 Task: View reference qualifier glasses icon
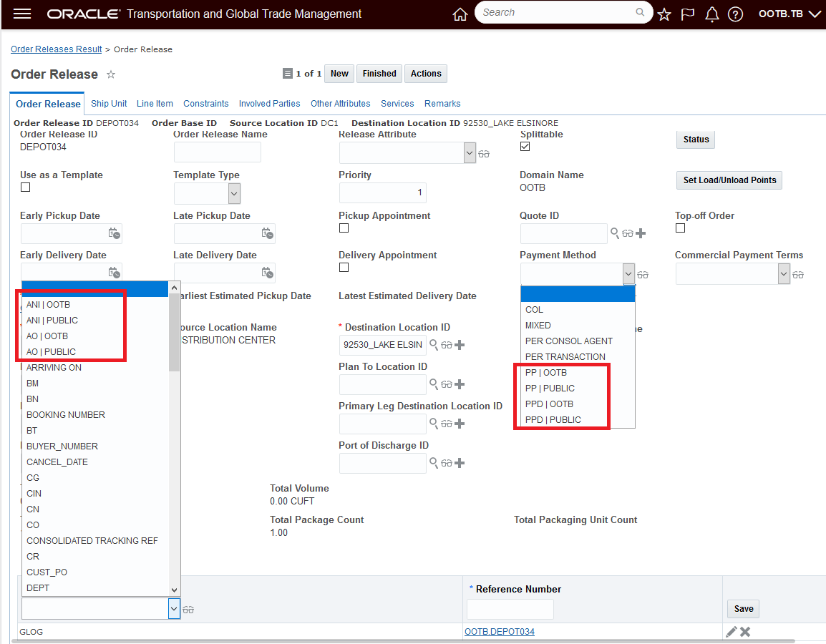coord(188,610)
